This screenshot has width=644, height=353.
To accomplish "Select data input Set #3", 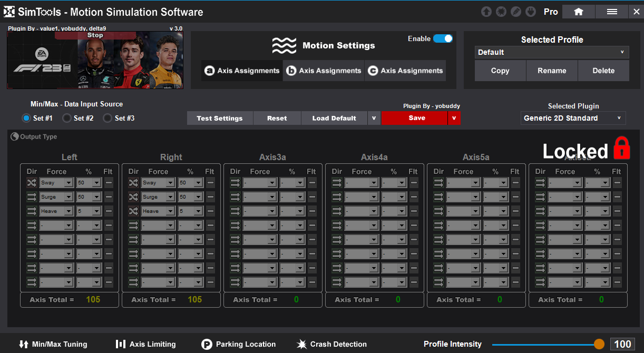I will [108, 118].
